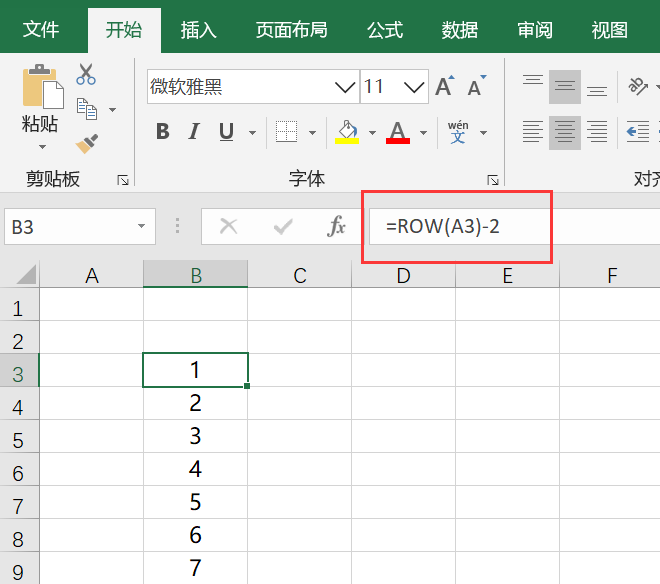The width and height of the screenshot is (660, 584).
Task: Expand phonetic guide dropdown arrow
Action: [x=483, y=133]
